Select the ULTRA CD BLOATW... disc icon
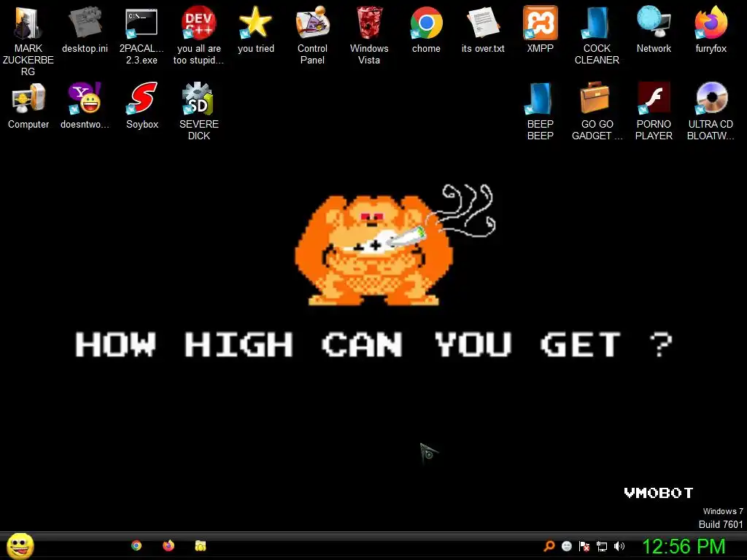 (x=711, y=98)
